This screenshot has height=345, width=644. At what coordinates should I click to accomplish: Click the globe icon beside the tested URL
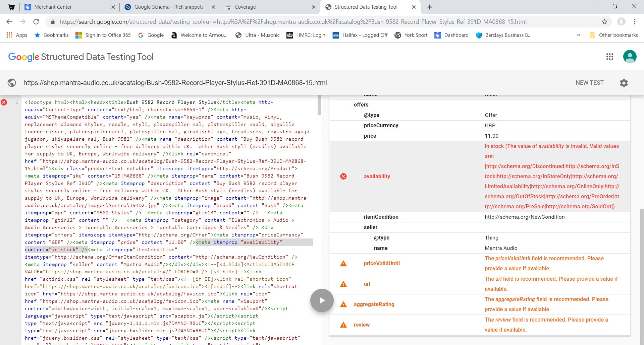[12, 83]
